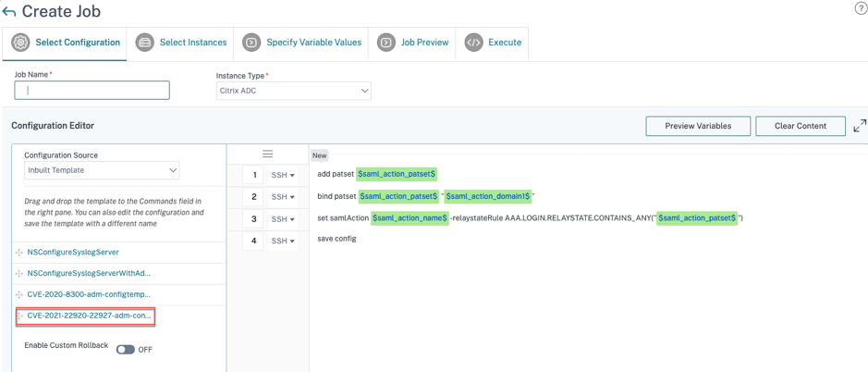Expand the configuration editor to full screen
This screenshot has height=372, width=868.
click(x=860, y=126)
